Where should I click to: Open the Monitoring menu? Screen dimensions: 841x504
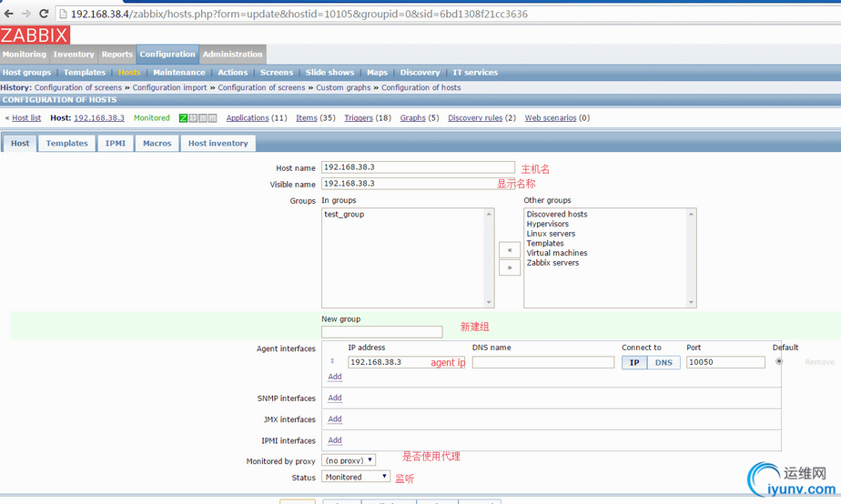tap(25, 55)
